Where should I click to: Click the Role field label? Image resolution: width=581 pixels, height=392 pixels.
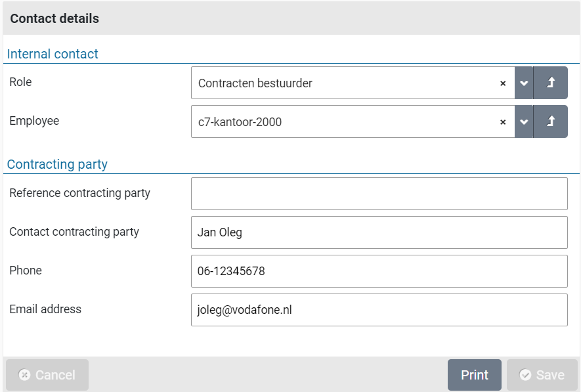point(20,82)
